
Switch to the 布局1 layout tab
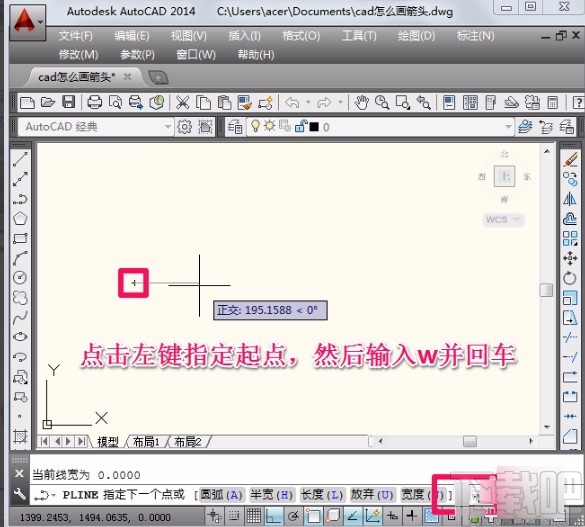click(x=147, y=442)
